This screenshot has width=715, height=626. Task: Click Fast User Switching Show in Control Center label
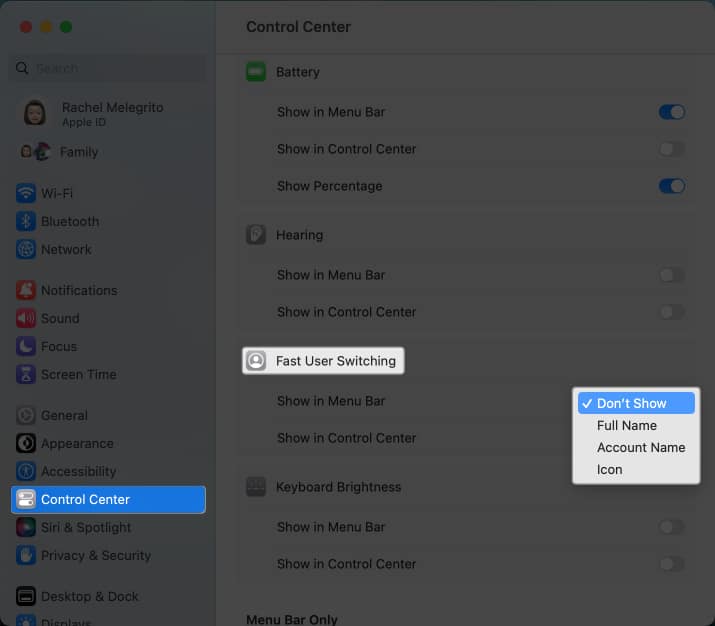coord(347,438)
